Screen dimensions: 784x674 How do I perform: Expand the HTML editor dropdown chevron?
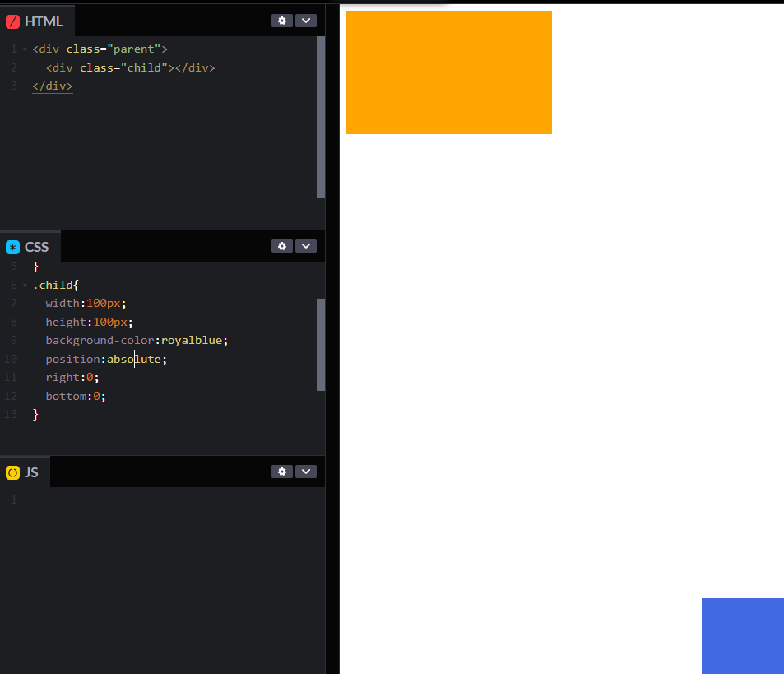306,21
